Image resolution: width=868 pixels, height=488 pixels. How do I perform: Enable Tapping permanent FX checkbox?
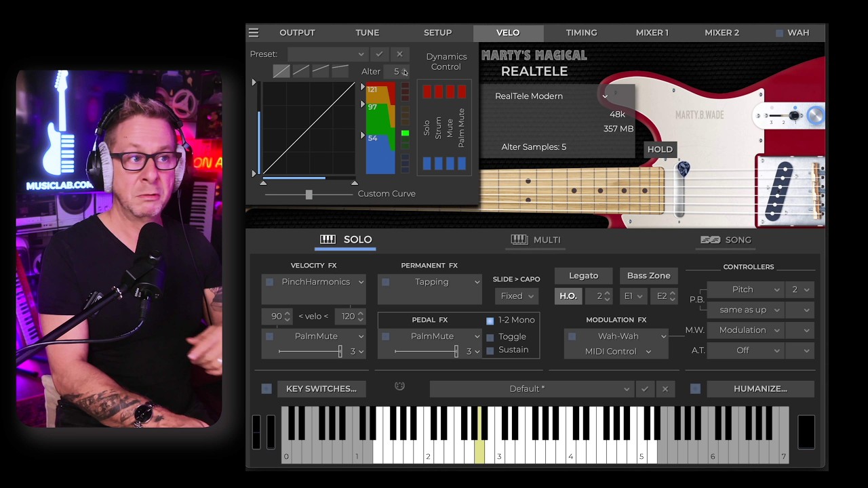tap(386, 282)
